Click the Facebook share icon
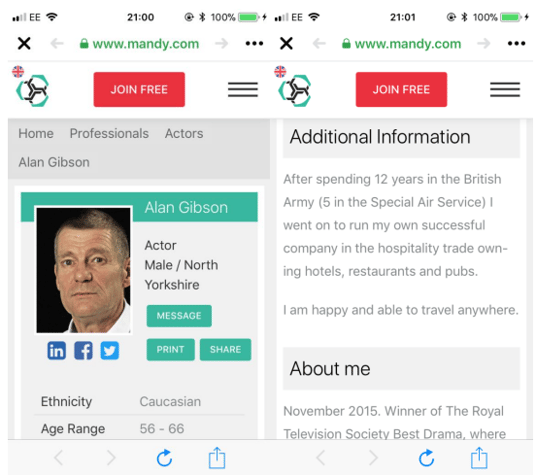The width and height of the screenshot is (536, 475). coord(83,350)
